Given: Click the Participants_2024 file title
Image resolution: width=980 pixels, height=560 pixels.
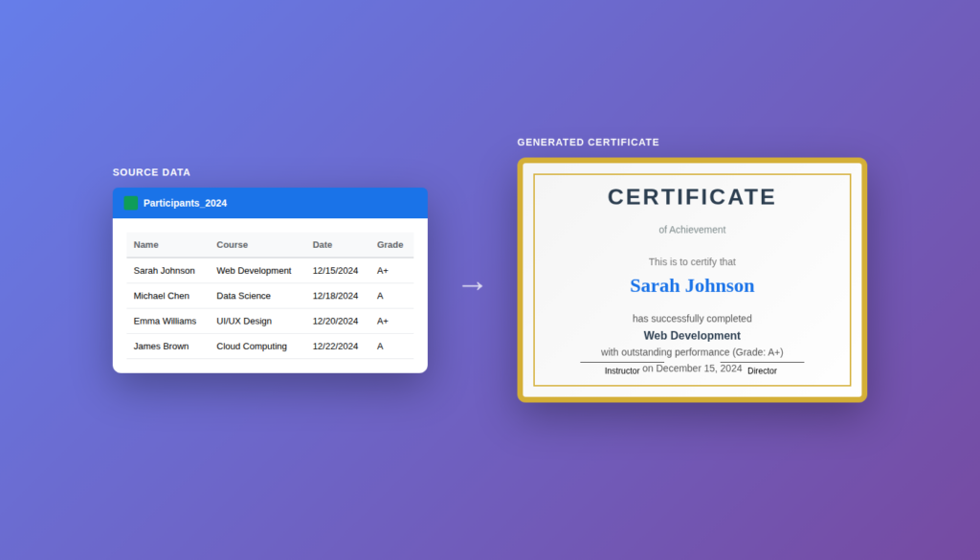Looking at the screenshot, I should (185, 203).
